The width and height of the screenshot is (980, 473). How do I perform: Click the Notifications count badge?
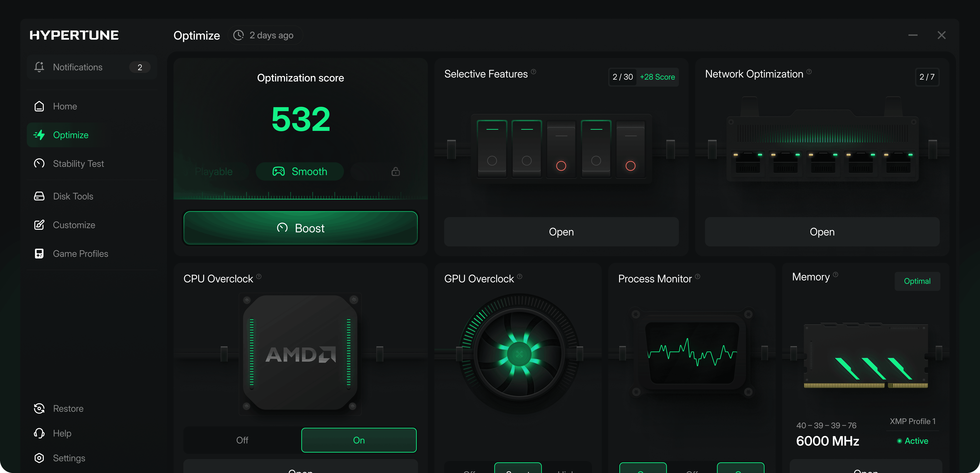pos(140,67)
